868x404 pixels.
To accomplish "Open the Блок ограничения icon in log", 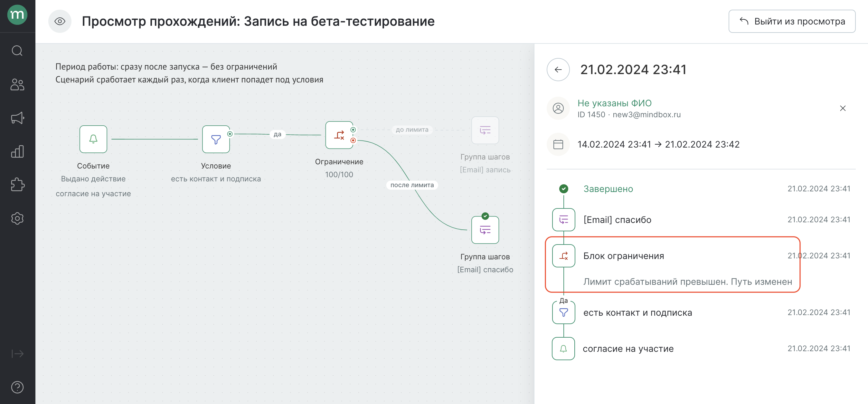I will tap(563, 255).
